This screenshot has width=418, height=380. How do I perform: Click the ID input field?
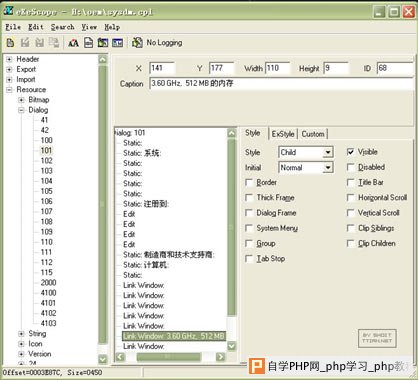tap(395, 68)
